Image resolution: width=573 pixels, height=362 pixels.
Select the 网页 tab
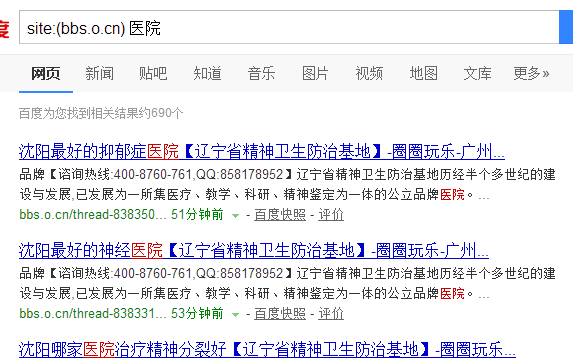[46, 73]
